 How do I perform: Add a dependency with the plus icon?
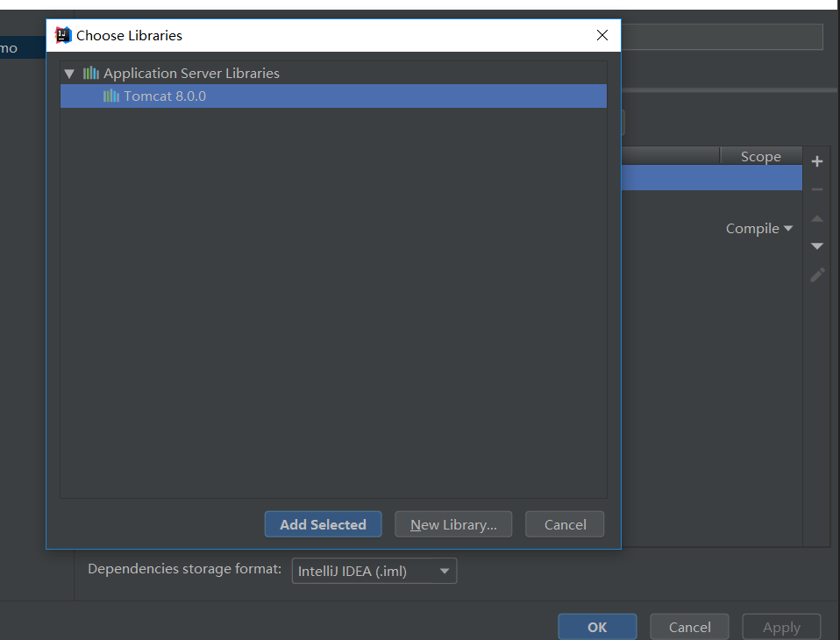817,161
